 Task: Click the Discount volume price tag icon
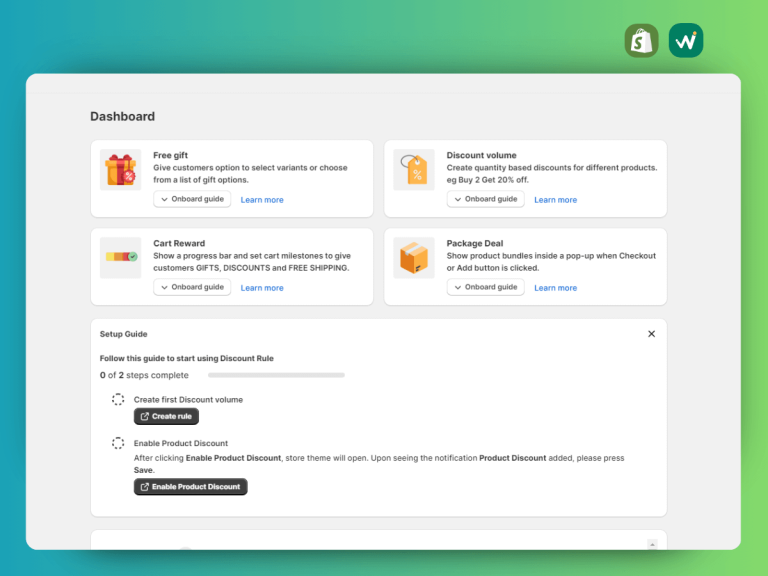coord(414,169)
